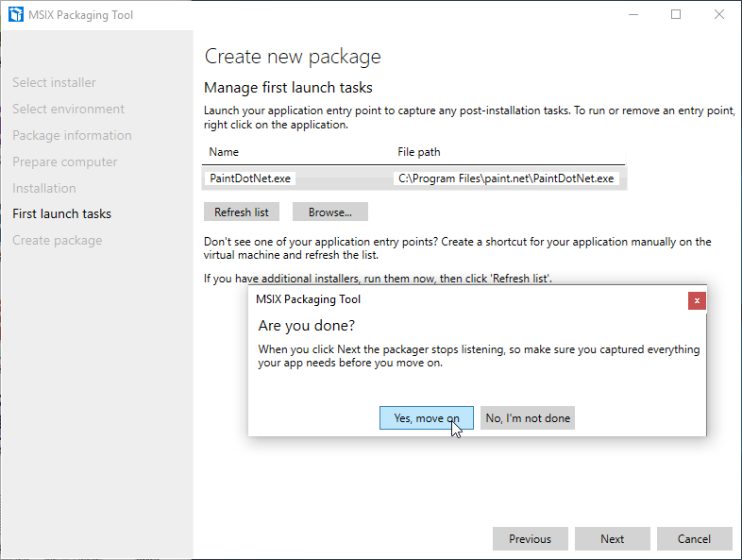Open the Prepare computer step
The height and width of the screenshot is (560, 742).
click(65, 161)
